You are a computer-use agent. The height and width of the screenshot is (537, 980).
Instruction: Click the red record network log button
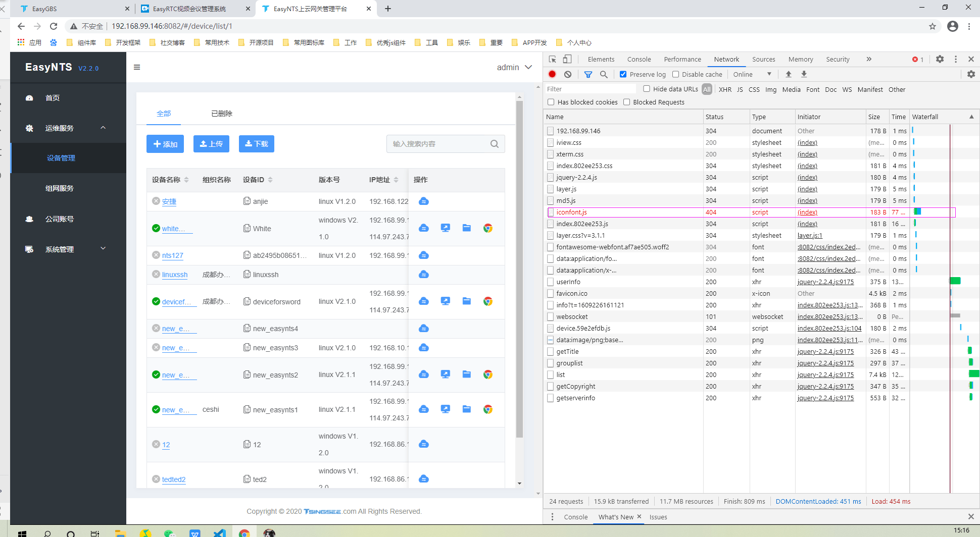[x=552, y=74]
